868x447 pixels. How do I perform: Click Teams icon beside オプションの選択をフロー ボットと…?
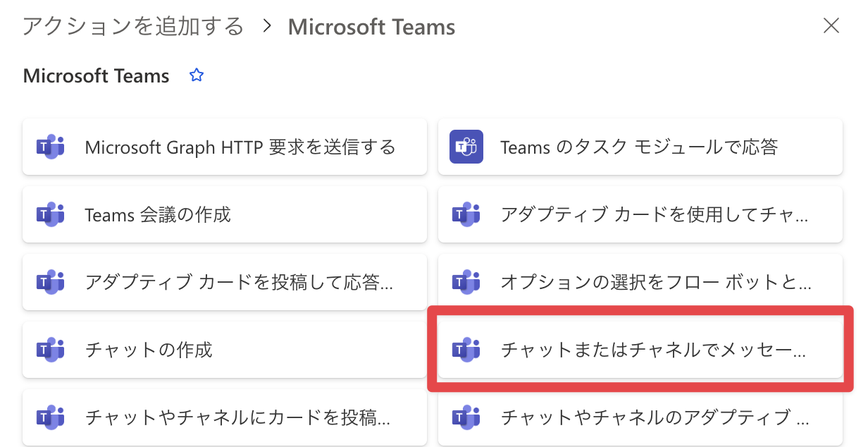click(x=466, y=282)
